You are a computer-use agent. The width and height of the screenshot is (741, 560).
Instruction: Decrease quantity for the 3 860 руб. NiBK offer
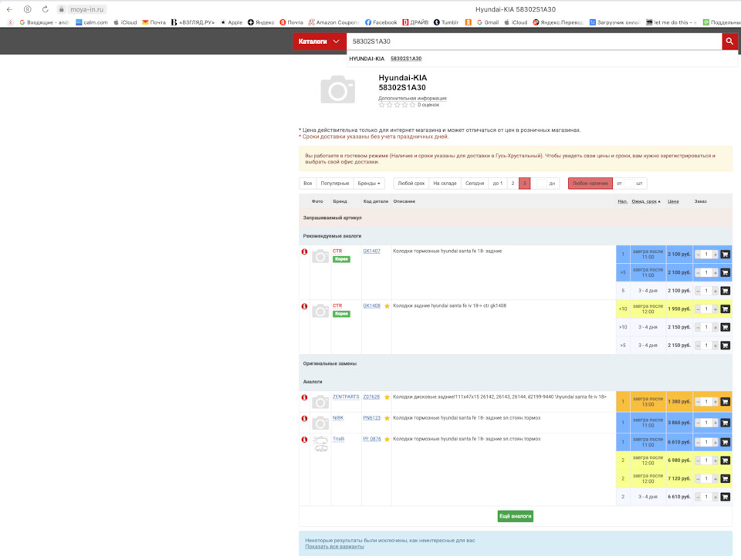(x=698, y=423)
